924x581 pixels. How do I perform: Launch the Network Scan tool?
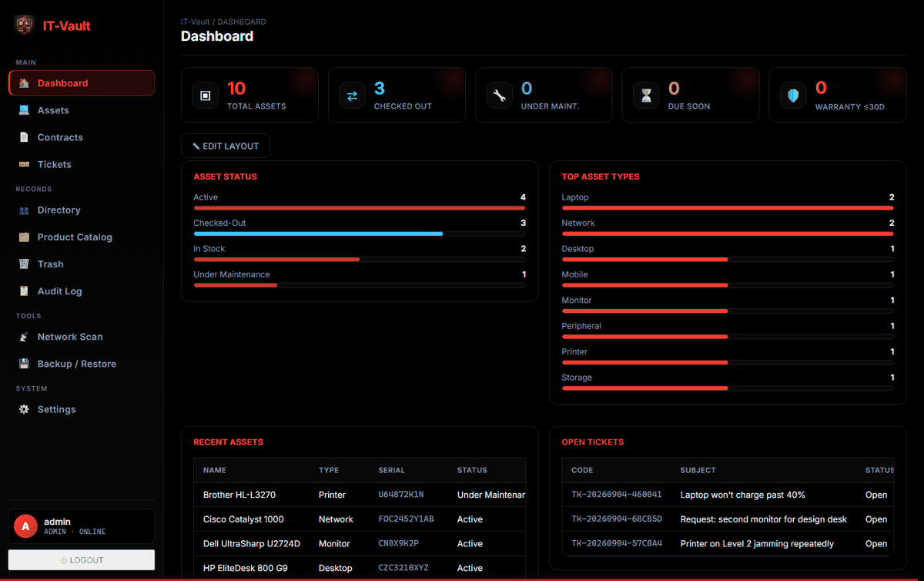[82, 337]
